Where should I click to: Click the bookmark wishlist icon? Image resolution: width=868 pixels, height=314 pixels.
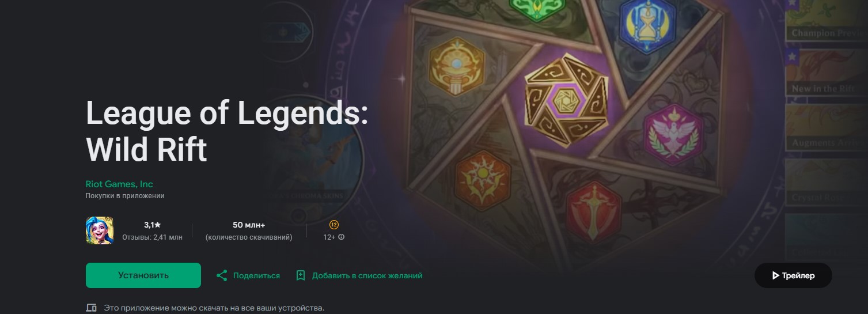[x=300, y=275]
